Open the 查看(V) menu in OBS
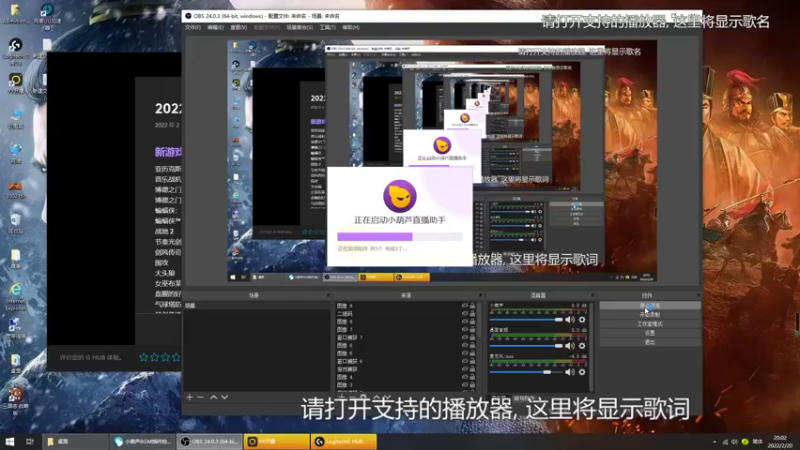Viewport: 800px width, 450px height. click(x=238, y=27)
